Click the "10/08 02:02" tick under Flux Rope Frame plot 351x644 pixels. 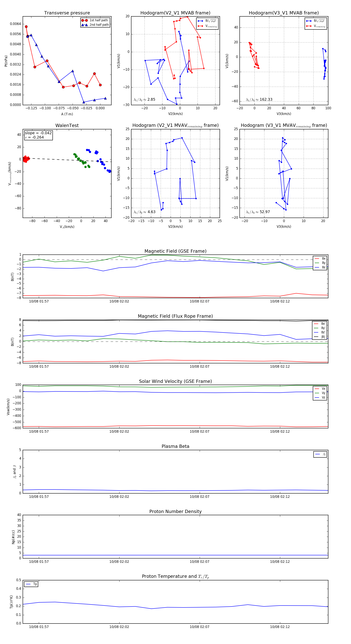pos(119,366)
